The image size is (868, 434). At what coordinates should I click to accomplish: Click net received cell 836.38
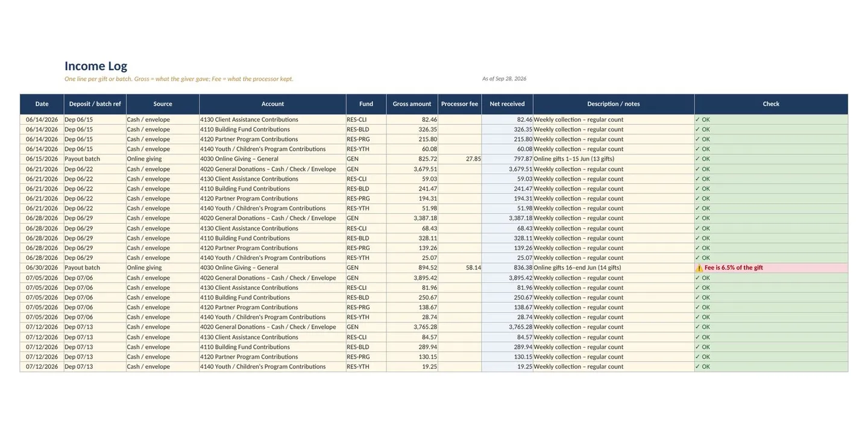(507, 268)
